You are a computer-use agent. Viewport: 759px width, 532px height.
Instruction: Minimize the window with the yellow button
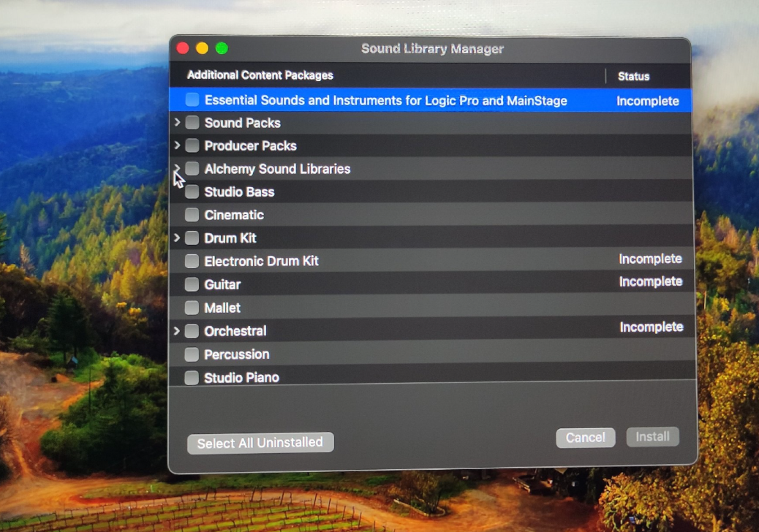[x=203, y=48]
